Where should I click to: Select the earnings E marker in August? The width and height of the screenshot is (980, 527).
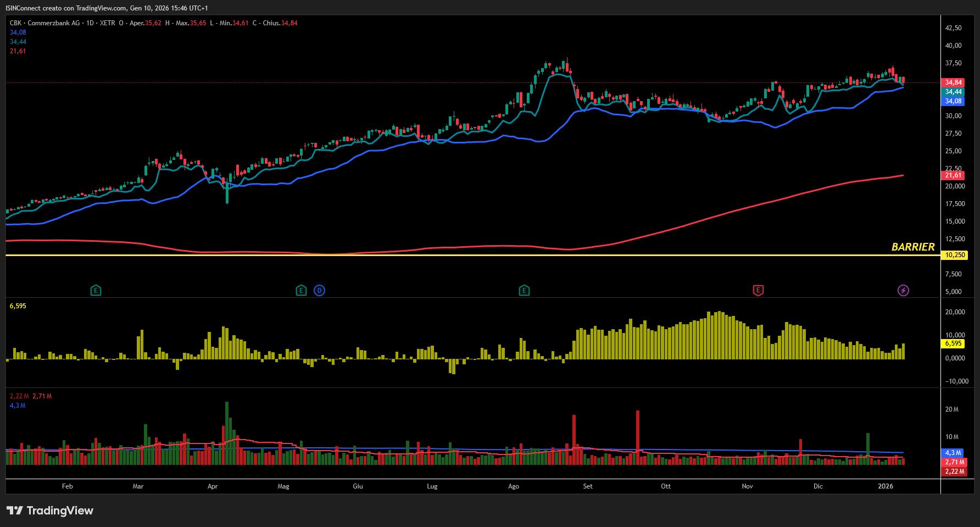(x=524, y=290)
